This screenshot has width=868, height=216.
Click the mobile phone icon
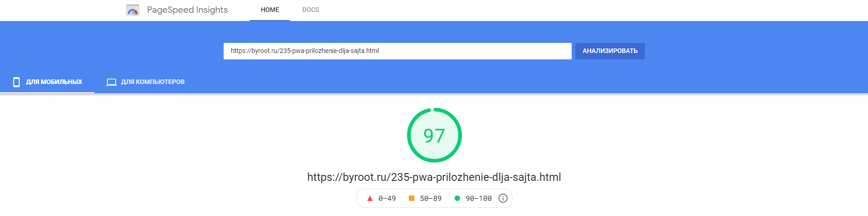16,82
